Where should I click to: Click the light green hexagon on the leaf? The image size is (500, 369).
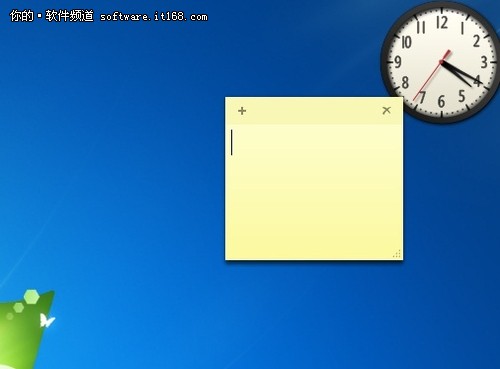click(32, 296)
